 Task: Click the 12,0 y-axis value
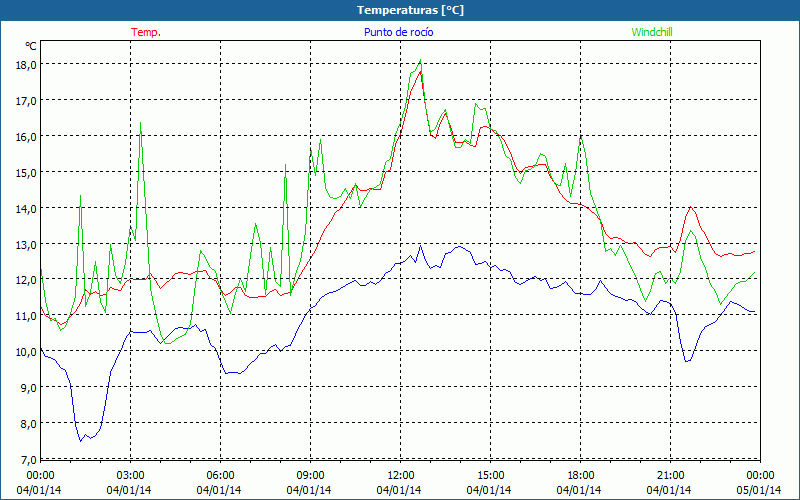coord(26,280)
